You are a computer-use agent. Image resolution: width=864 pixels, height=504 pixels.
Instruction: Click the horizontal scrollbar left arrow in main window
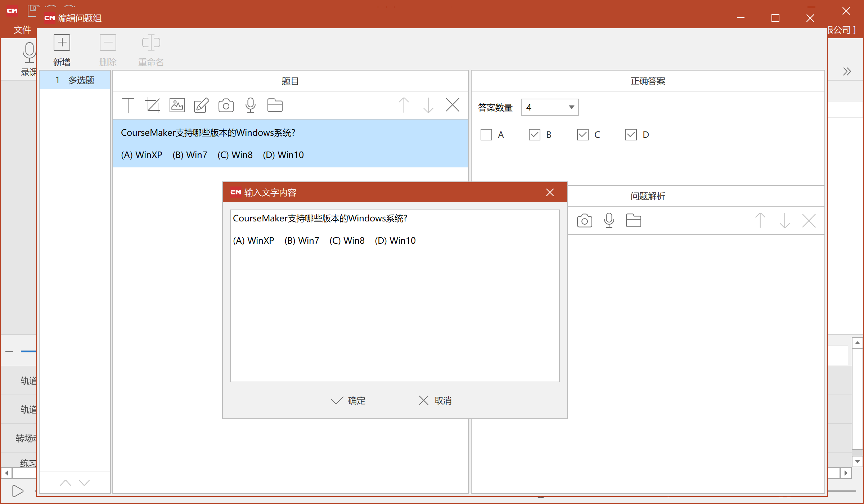(x=6, y=473)
